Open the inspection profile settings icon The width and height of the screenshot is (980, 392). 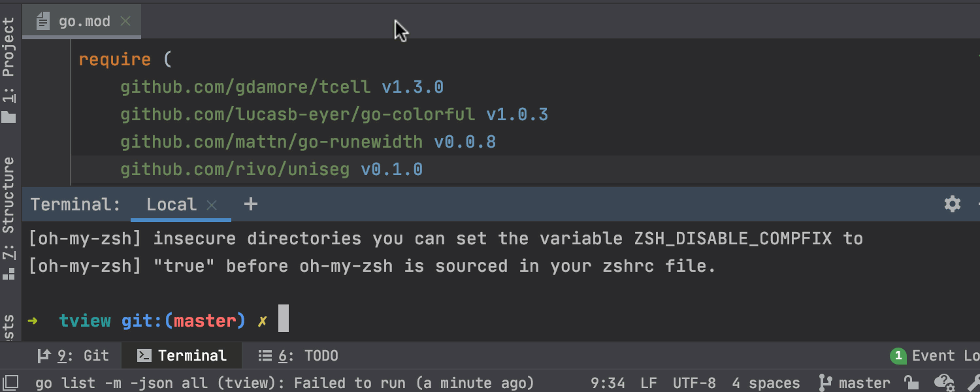tap(943, 383)
